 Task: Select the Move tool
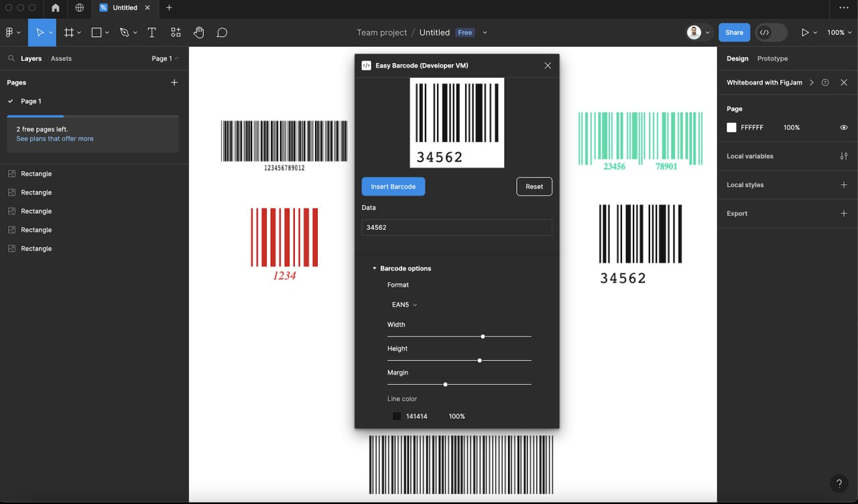pos(40,32)
